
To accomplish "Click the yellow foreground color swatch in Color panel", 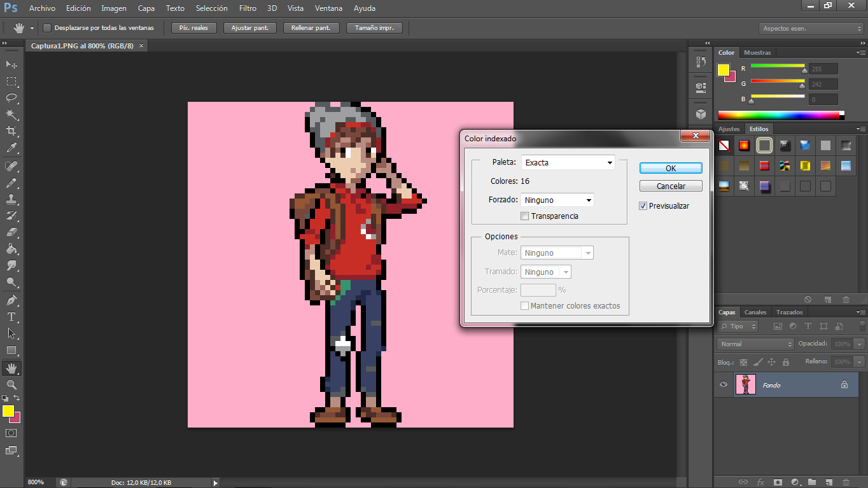I will pos(724,70).
